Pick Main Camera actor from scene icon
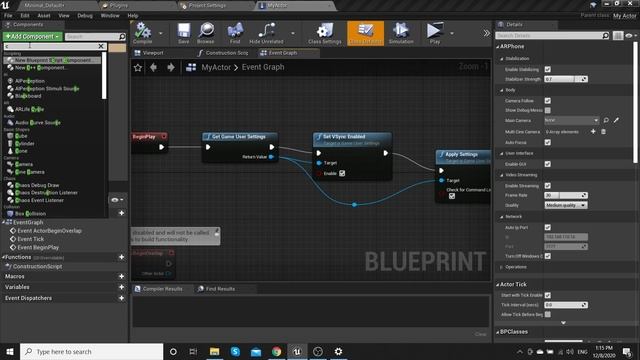The height and width of the screenshot is (360, 640). click(616, 120)
